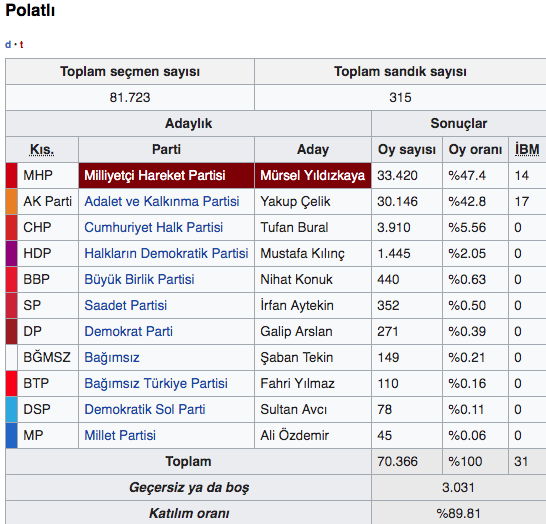Click candidate name Ali Özdemir
This screenshot has height=524, width=546.
click(295, 436)
